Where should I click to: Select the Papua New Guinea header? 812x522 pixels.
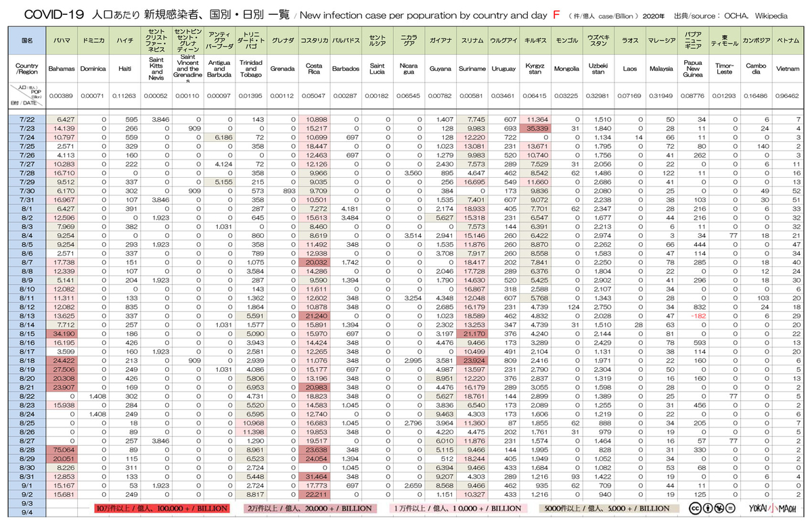pyautogui.click(x=693, y=69)
